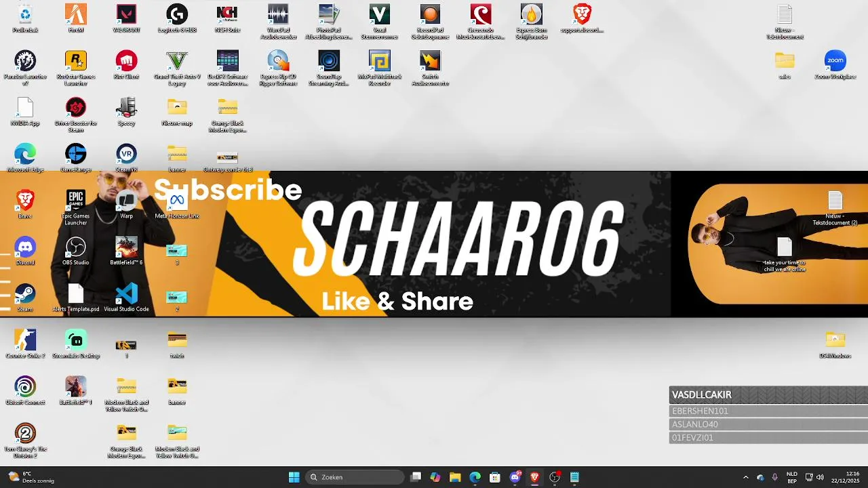Image resolution: width=868 pixels, height=488 pixels.
Task: Select Grand Theft Auto V Legacy
Action: point(177,68)
